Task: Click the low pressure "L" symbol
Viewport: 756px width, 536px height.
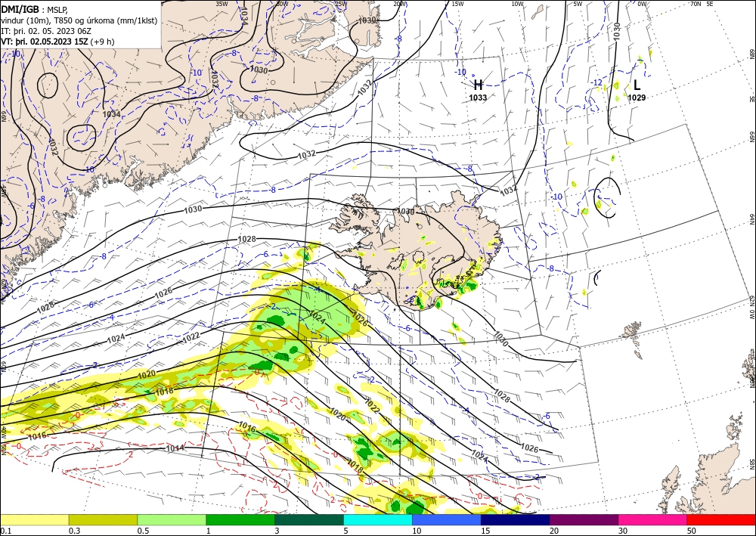Action: click(637, 85)
